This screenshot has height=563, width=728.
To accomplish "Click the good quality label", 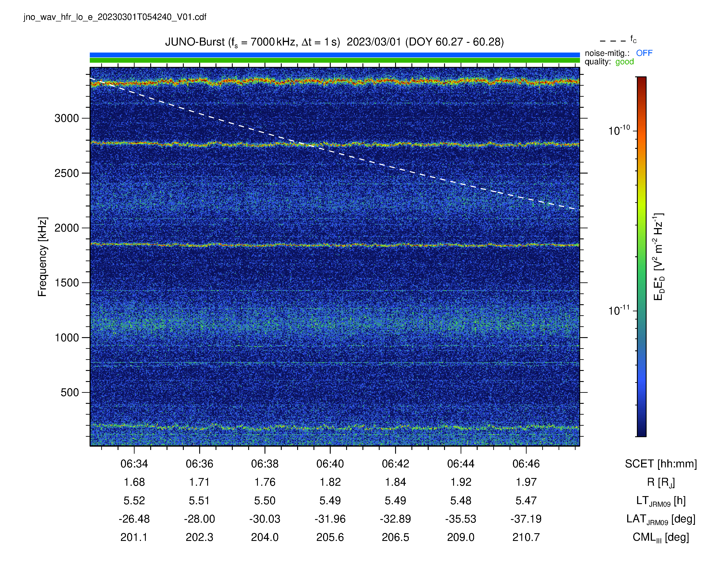I will [x=624, y=62].
